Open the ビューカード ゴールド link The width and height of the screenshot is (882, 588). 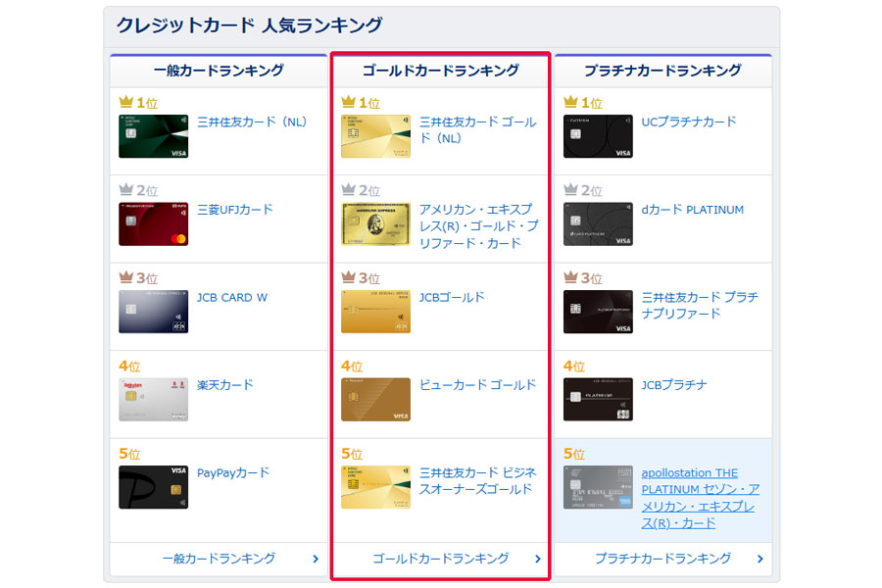pyautogui.click(x=477, y=385)
